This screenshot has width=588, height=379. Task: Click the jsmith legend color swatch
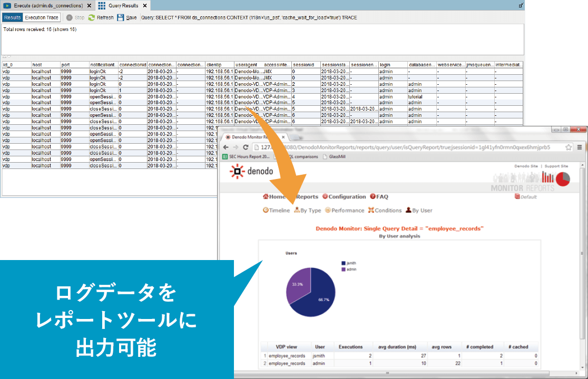pos(343,263)
